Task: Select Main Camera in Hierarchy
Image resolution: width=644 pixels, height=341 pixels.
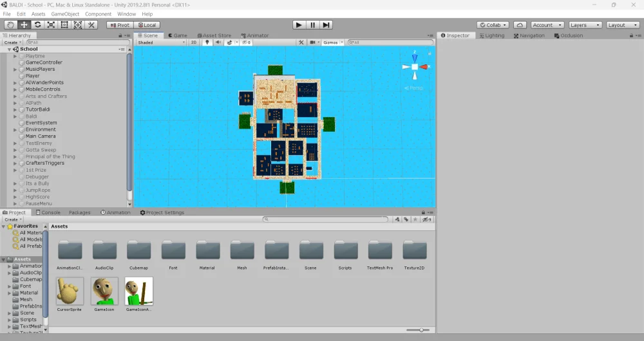Action: [40, 136]
